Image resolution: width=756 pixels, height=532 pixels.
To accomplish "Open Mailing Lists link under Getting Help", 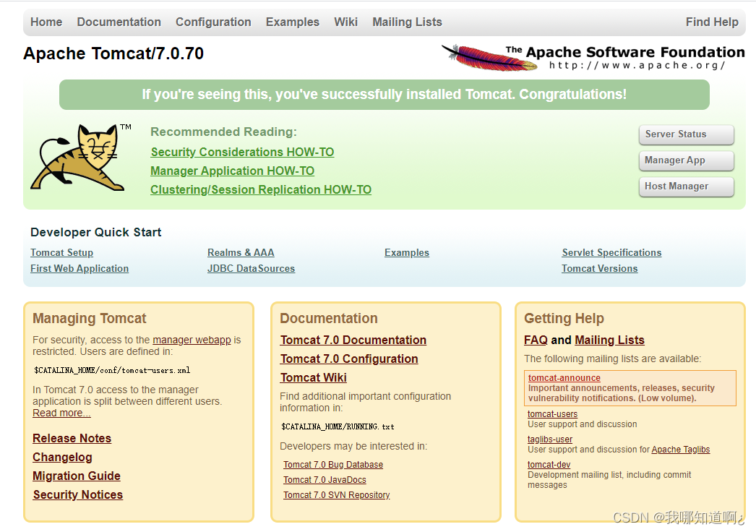I will pos(609,340).
